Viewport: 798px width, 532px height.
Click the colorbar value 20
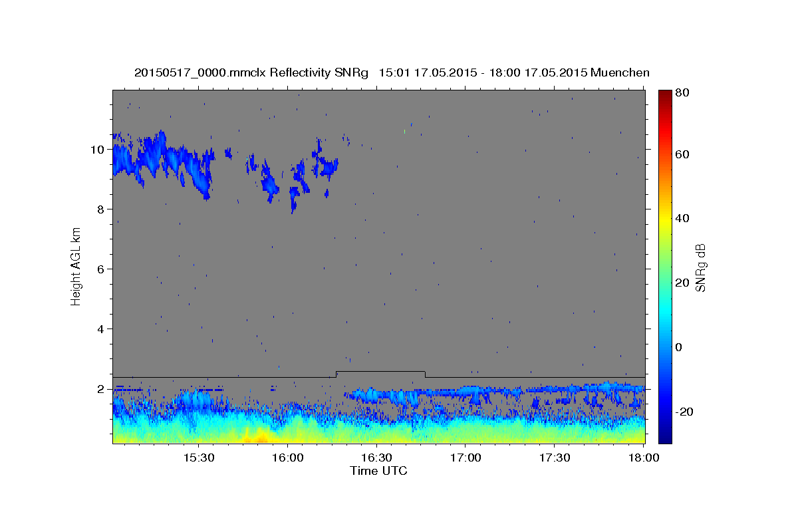pyautogui.click(x=684, y=283)
